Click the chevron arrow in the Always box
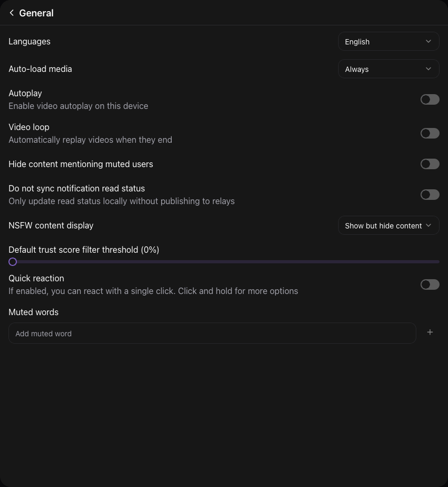Viewport: 448px width, 487px height. pyautogui.click(x=428, y=69)
